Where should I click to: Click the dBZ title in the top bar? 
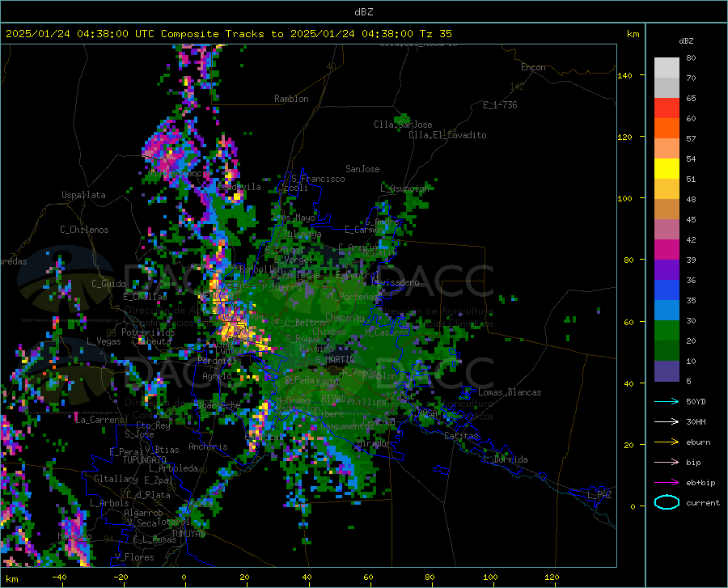coord(363,12)
